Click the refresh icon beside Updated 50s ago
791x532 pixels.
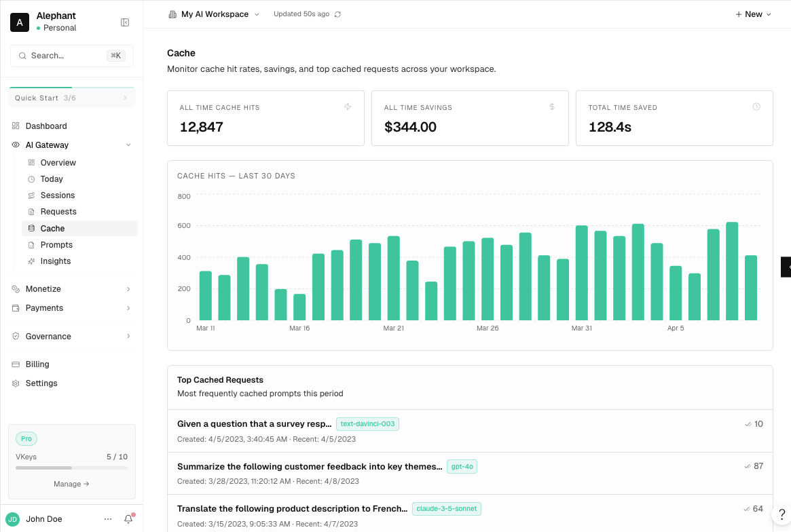(x=337, y=14)
